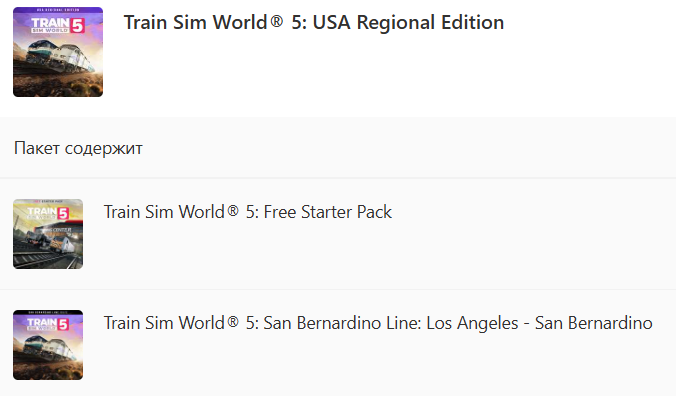The height and width of the screenshot is (396, 676).
Task: Click the locomotive in the San Bernardino Line artwork
Action: click(x=48, y=351)
